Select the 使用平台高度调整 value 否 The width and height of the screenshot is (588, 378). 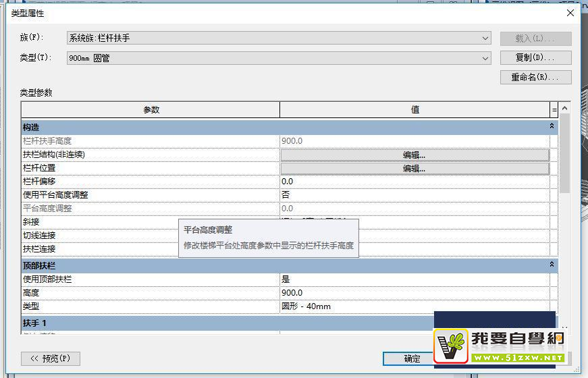click(415, 195)
